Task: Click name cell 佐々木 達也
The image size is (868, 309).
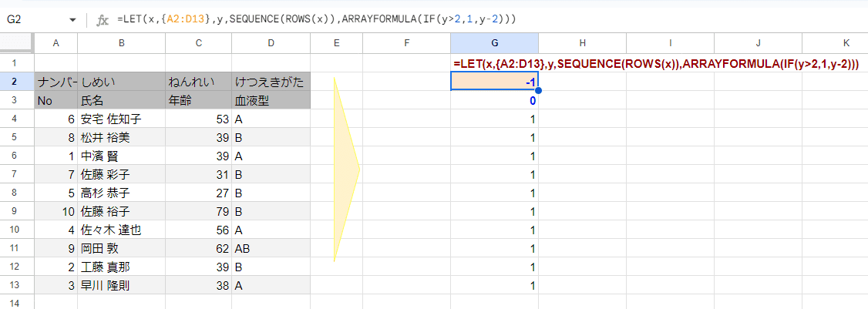Action: tap(121, 230)
